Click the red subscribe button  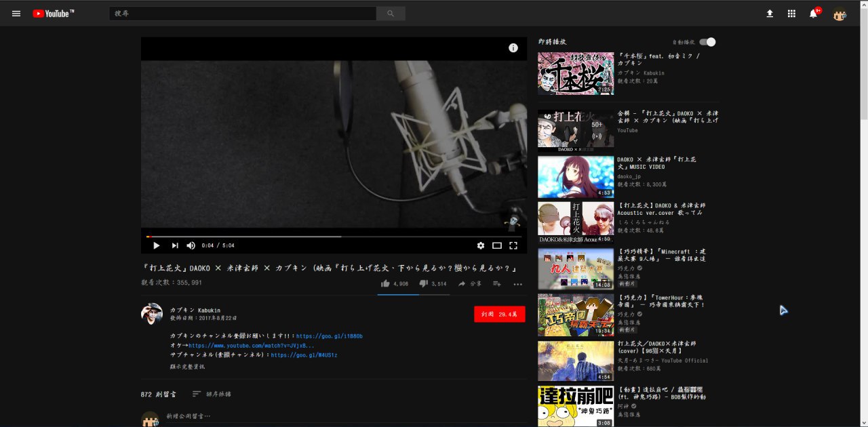pos(499,314)
